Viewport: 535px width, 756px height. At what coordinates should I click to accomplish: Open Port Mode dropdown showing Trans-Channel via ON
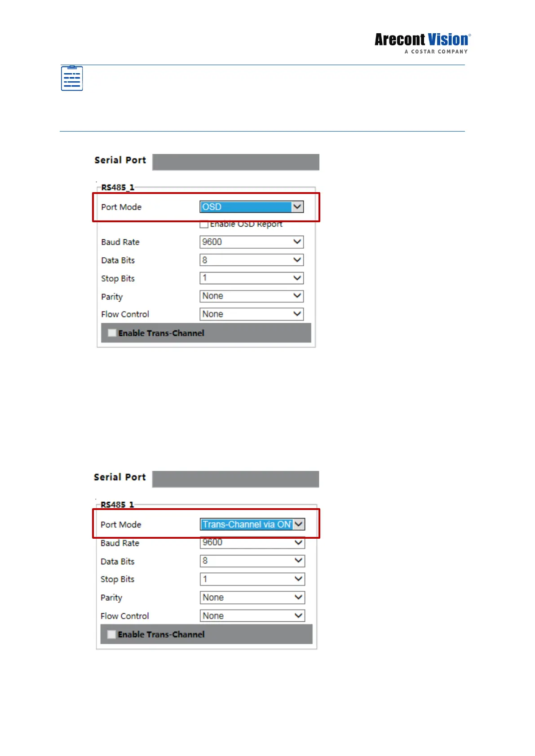click(x=252, y=524)
